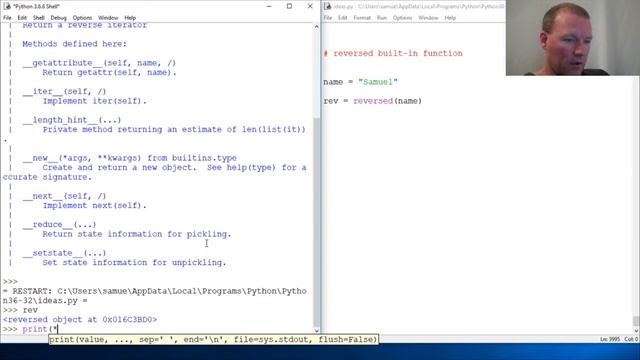Click the RESTART line in shell
This screenshot has width=640, height=360.
click(x=154, y=296)
